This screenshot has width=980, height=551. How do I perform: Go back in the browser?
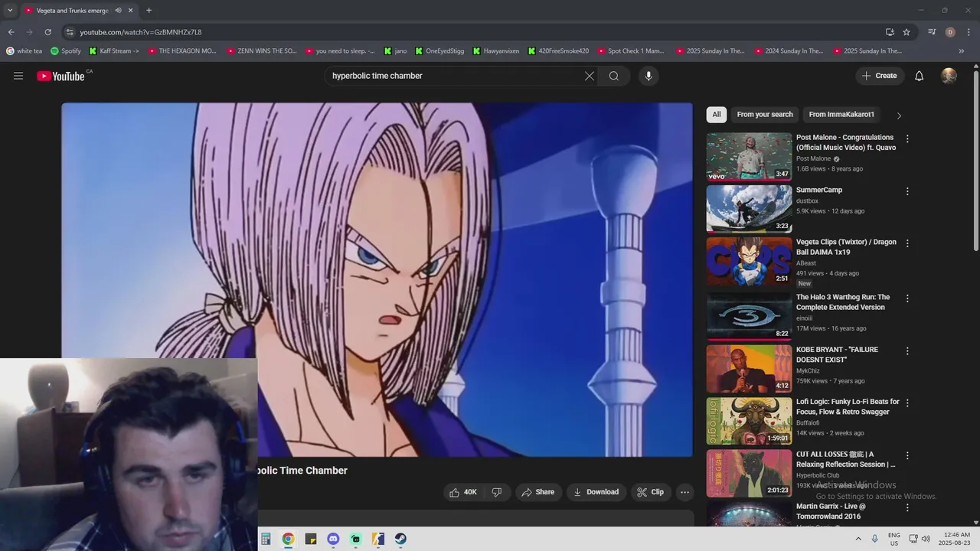11,32
